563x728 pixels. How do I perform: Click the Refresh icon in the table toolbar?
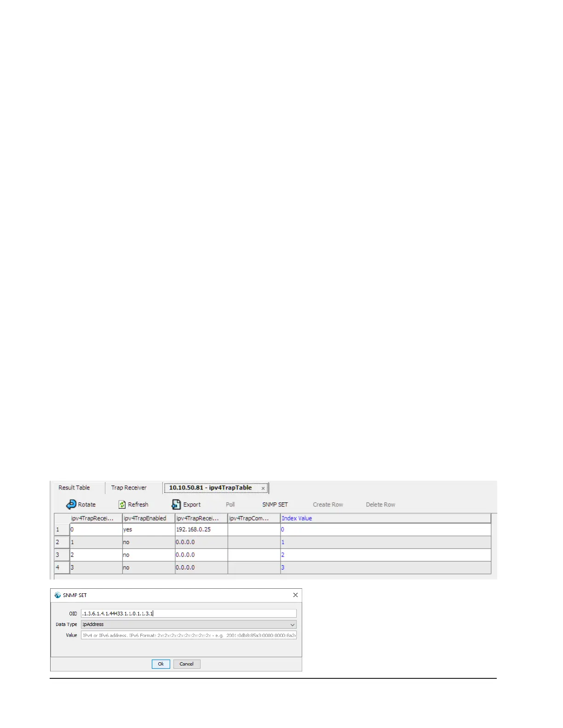point(122,505)
